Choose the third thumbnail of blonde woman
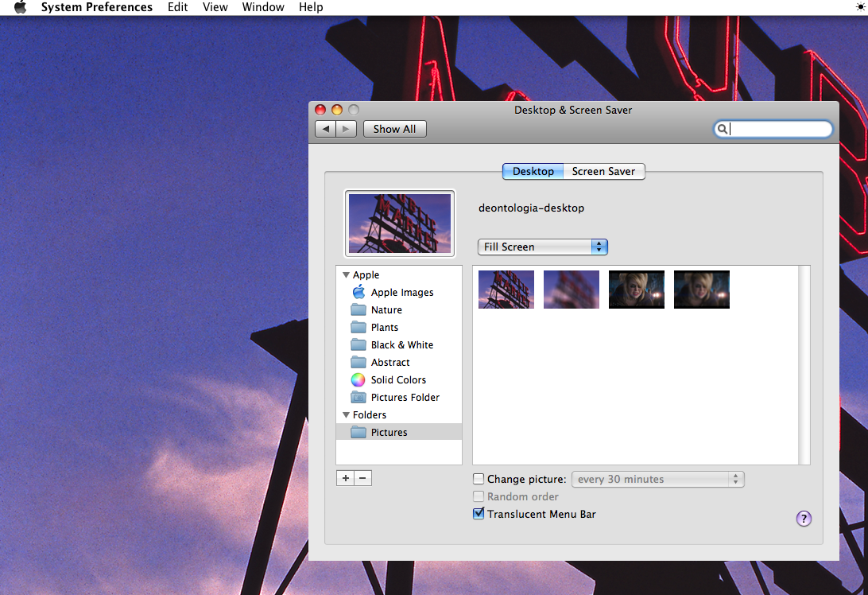The width and height of the screenshot is (868, 595). click(x=637, y=290)
